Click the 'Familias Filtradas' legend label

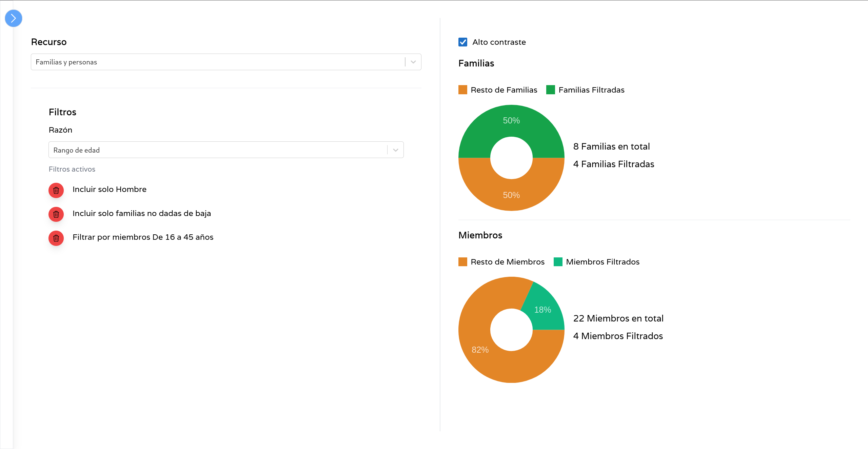(x=591, y=90)
